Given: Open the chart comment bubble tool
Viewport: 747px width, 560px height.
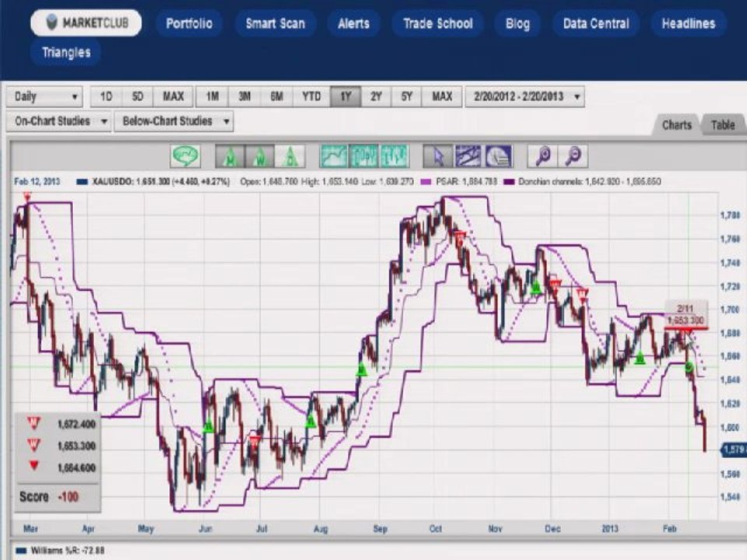Looking at the screenshot, I should coord(185,156).
